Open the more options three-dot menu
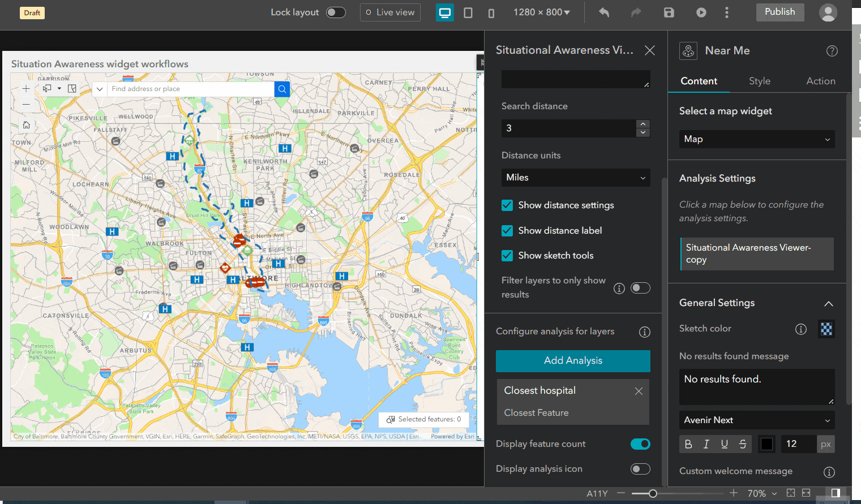Screen dimensions: 861x504 pyautogui.click(x=727, y=12)
